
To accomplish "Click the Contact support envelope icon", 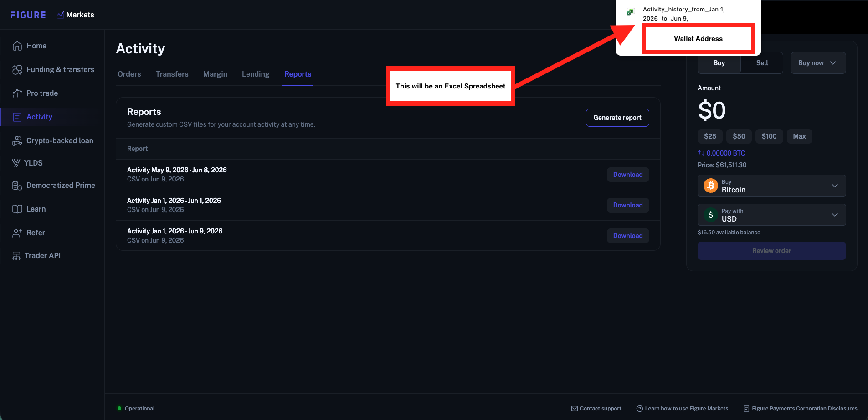I will (575, 409).
